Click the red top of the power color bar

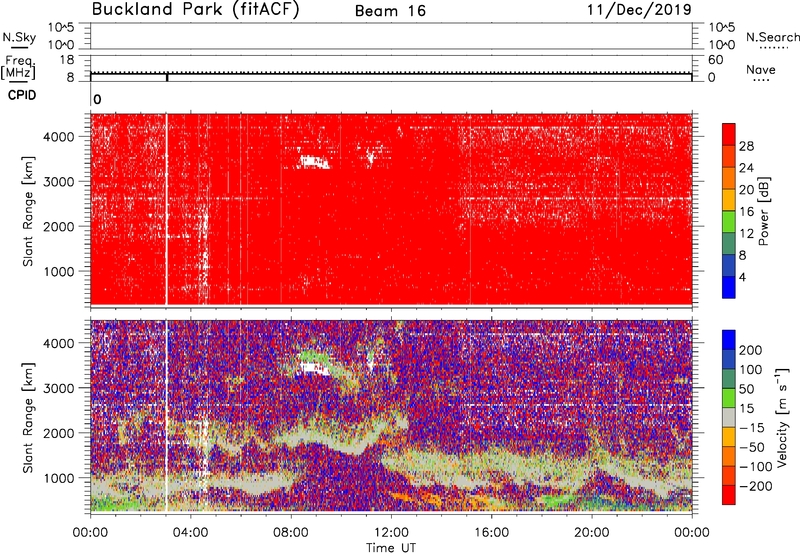[729, 135]
